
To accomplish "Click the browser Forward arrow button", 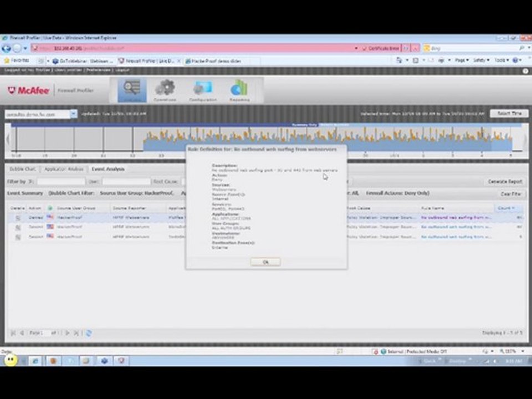I will (17, 48).
